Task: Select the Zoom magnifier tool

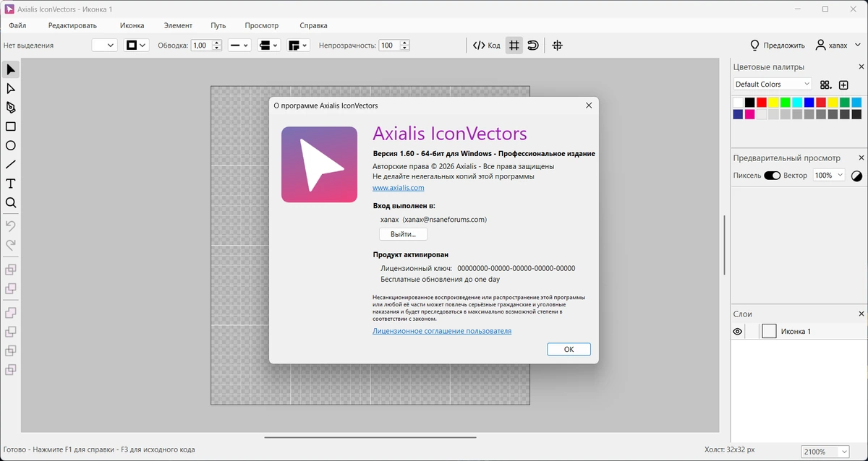Action: pyautogui.click(x=11, y=203)
